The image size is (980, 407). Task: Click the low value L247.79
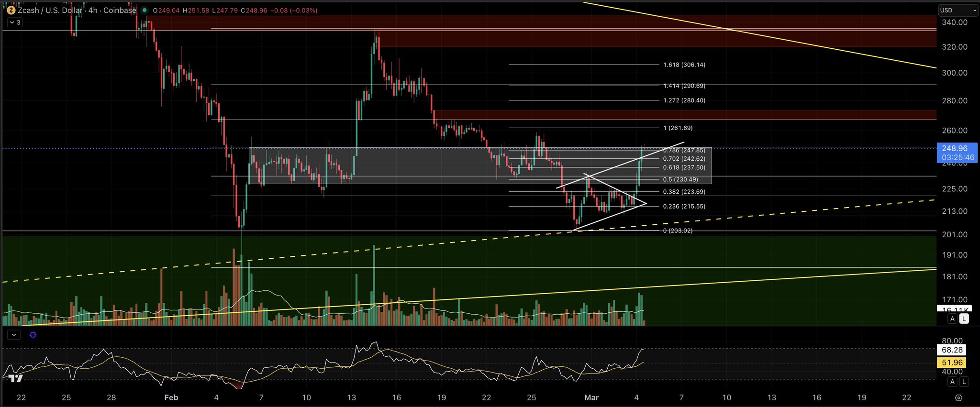pyautogui.click(x=224, y=10)
